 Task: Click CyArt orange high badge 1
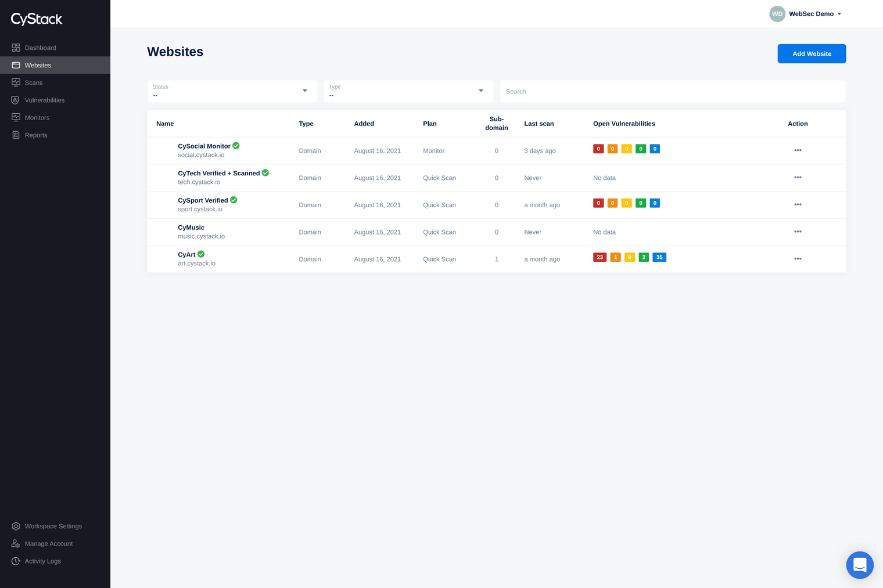615,257
